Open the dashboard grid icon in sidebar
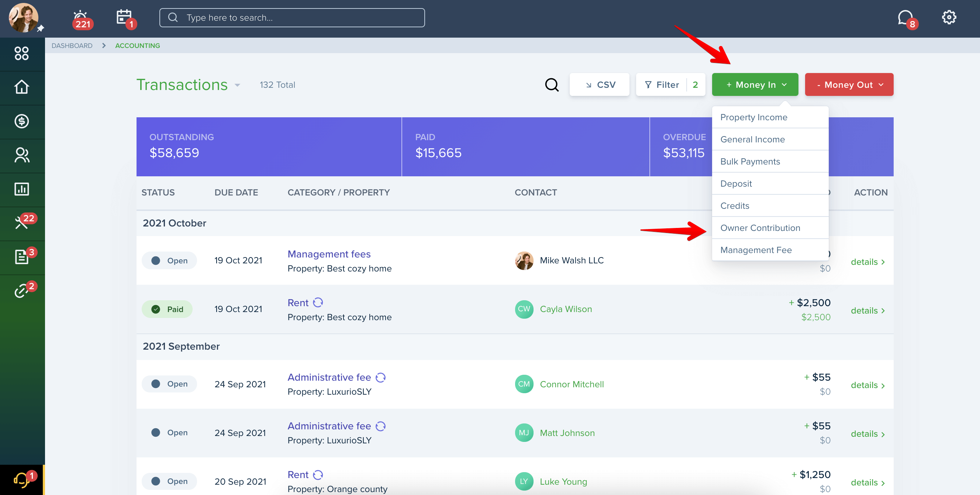The height and width of the screenshot is (495, 980). point(22,53)
